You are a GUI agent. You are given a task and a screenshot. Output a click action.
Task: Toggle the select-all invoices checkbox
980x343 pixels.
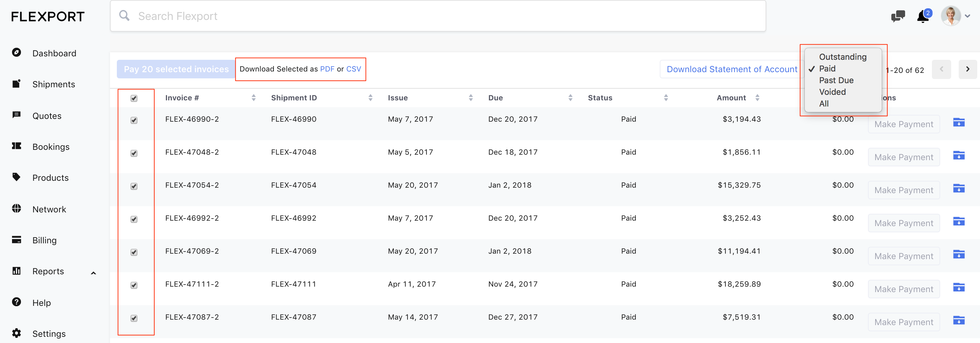[134, 98]
